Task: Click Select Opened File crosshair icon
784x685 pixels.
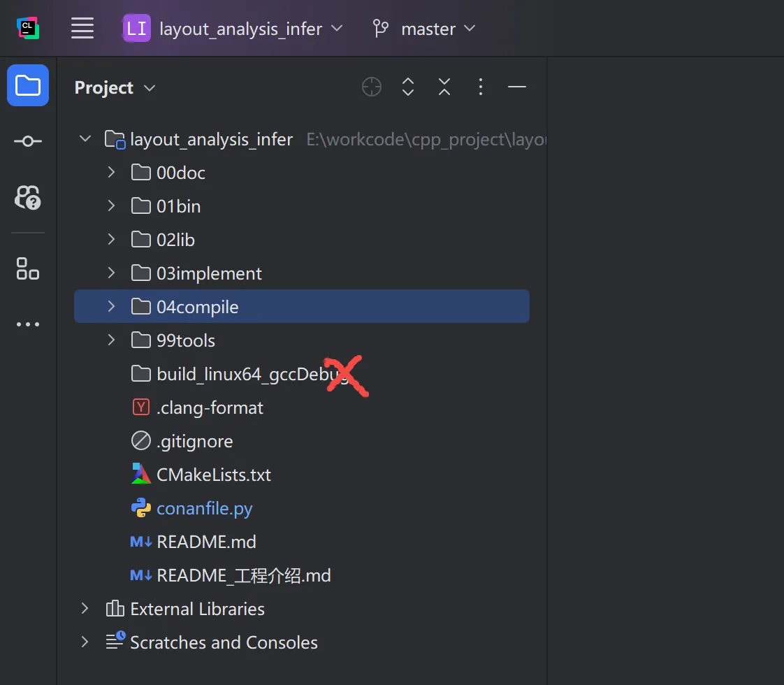Action: click(x=372, y=87)
